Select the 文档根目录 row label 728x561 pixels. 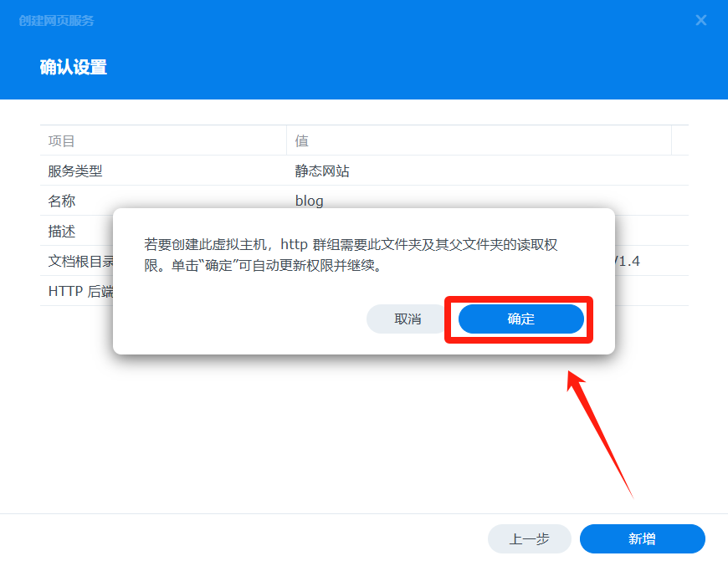(x=81, y=261)
